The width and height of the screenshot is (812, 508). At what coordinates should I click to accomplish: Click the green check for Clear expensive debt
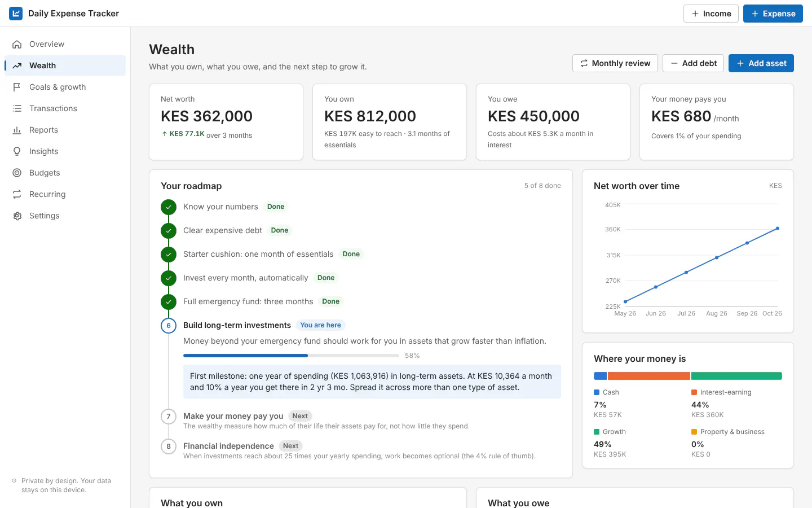(169, 231)
